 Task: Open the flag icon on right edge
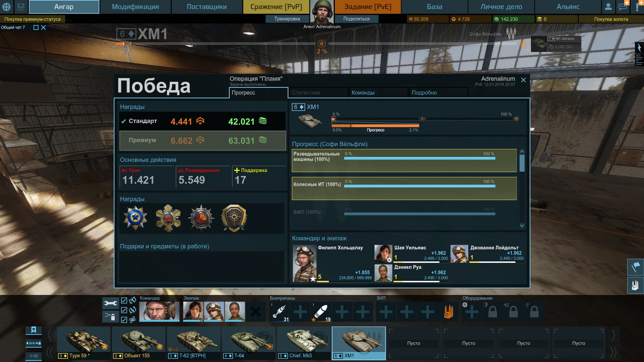tap(635, 267)
